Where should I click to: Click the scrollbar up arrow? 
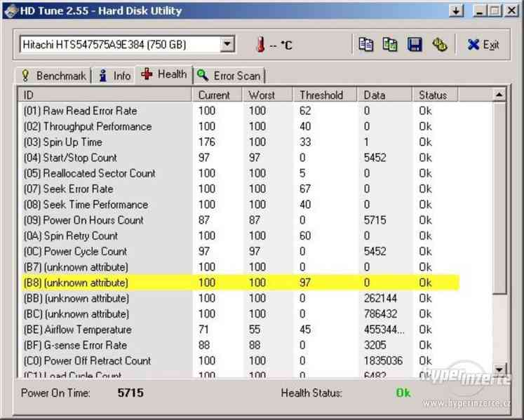499,95
